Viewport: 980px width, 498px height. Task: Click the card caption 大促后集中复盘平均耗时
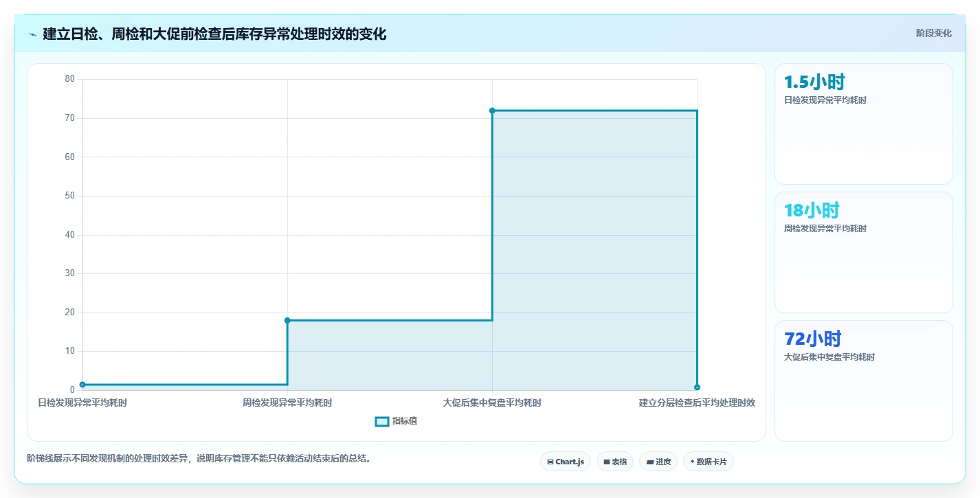(829, 357)
